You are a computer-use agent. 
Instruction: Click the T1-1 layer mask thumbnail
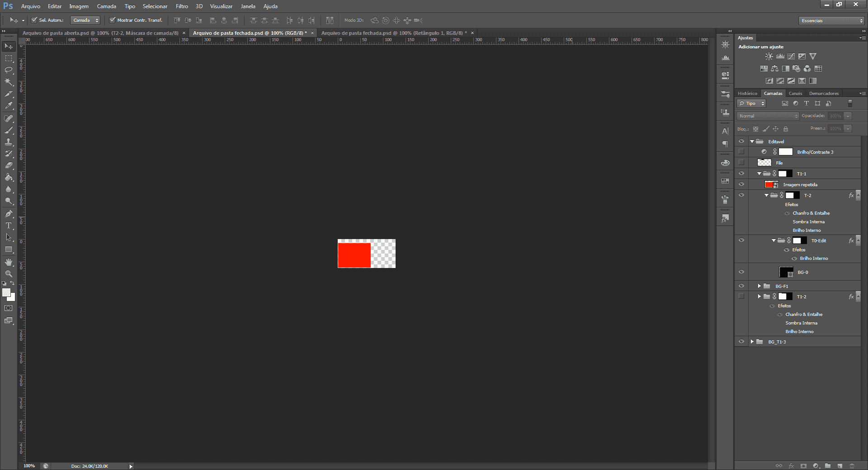click(785, 174)
